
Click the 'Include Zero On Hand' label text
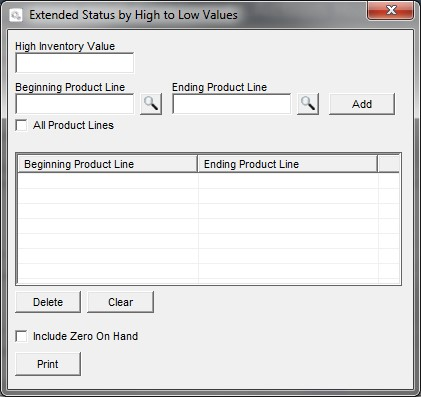pos(85,336)
